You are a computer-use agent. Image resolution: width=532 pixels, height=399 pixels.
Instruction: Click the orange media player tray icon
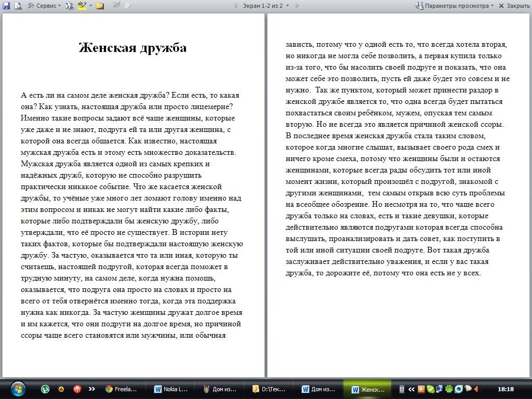(421, 389)
